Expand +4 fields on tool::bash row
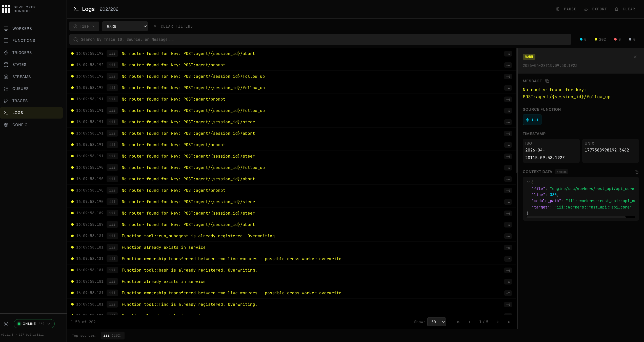Screen dimensions: 644x342 tap(508, 271)
